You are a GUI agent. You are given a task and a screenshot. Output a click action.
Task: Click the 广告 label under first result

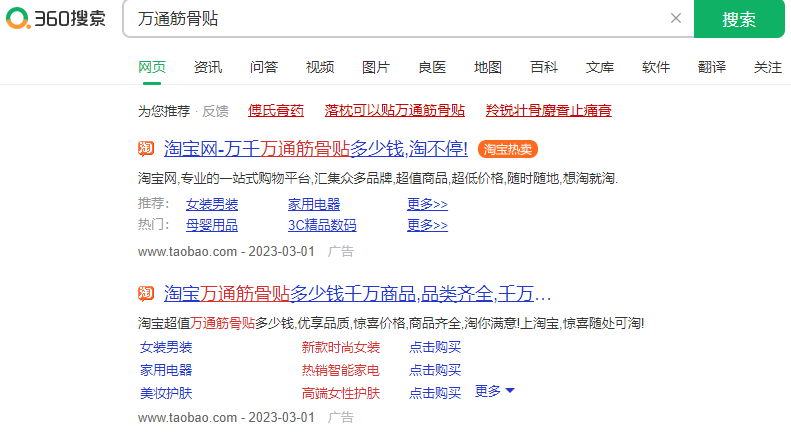tap(341, 251)
